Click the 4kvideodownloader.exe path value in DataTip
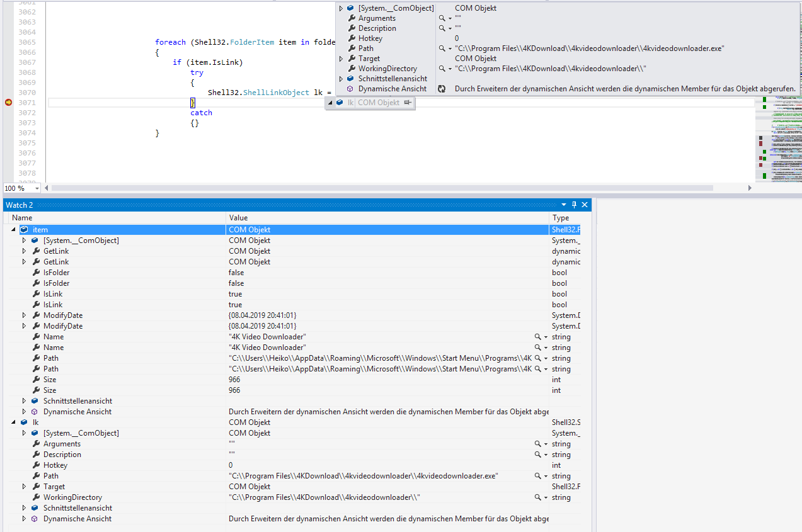Image resolution: width=802 pixels, height=532 pixels. click(590, 48)
